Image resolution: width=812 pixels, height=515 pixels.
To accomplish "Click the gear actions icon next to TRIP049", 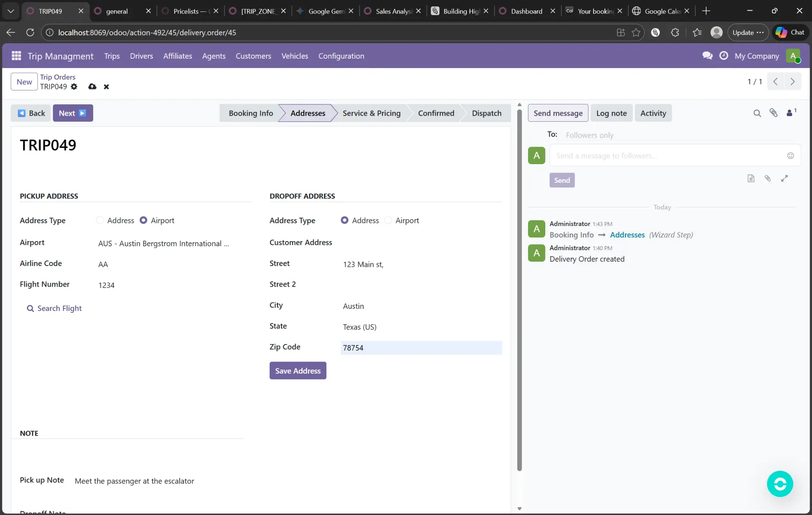I will click(x=74, y=86).
